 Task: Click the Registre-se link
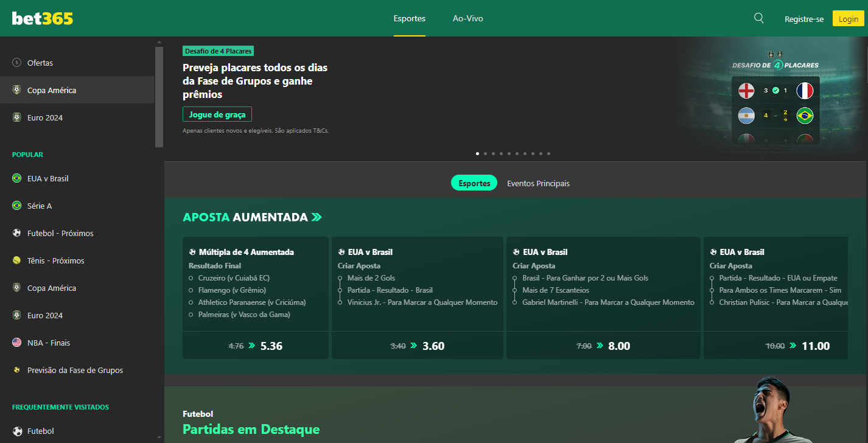click(804, 19)
